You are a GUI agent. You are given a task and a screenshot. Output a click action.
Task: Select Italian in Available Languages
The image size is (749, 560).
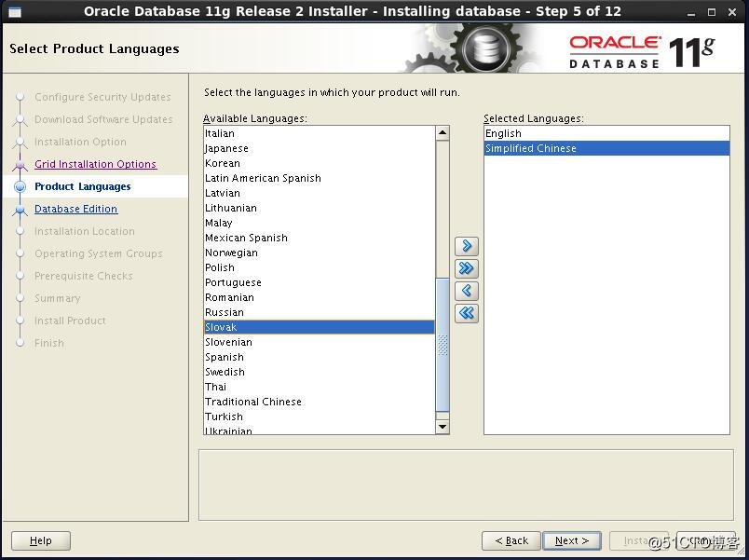[320, 133]
